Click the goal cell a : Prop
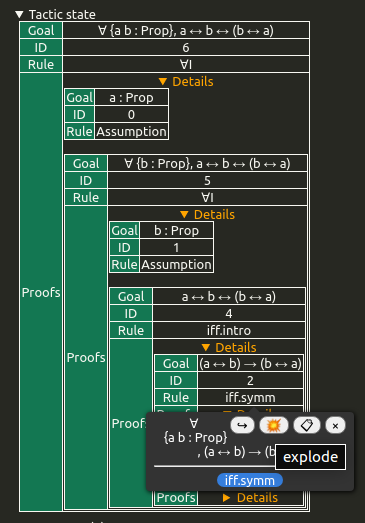Screen dimensions: 365x523 click(x=131, y=97)
